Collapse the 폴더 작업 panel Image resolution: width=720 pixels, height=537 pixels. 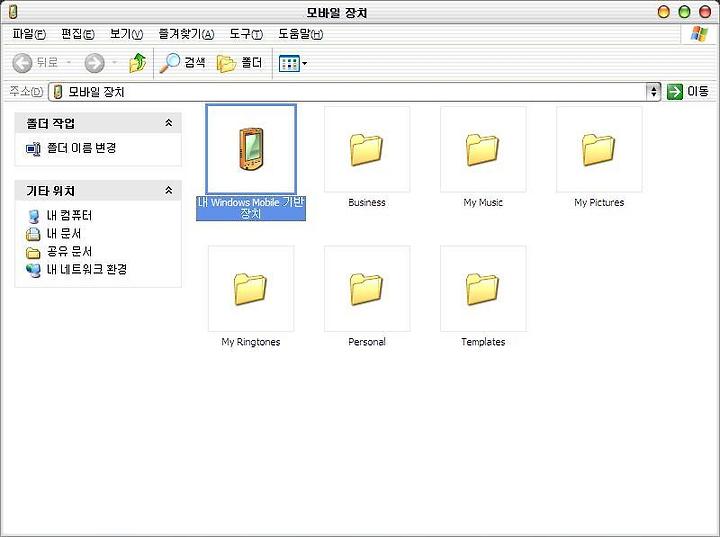(x=169, y=123)
